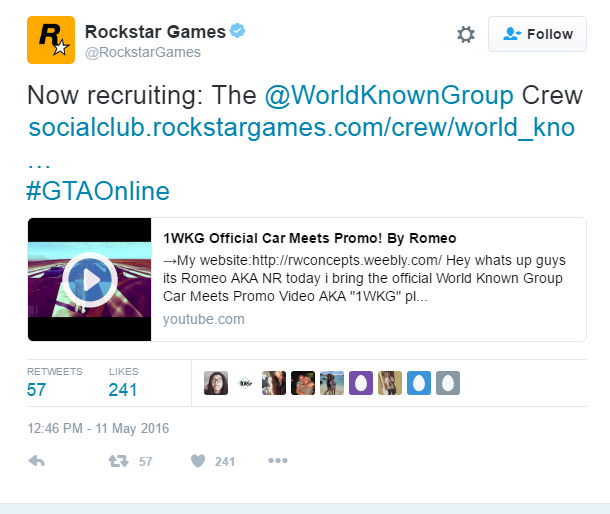The image size is (610, 514).
Task: Open the socialclub.rockstargames.com crew link
Action: tap(301, 128)
